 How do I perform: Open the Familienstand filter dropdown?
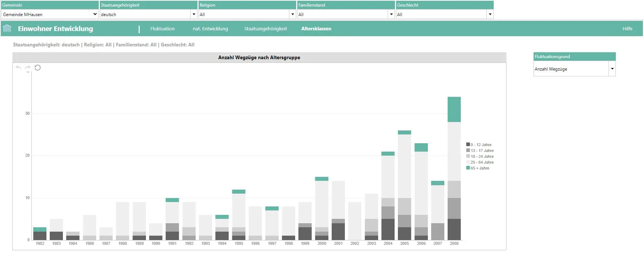pyautogui.click(x=391, y=14)
